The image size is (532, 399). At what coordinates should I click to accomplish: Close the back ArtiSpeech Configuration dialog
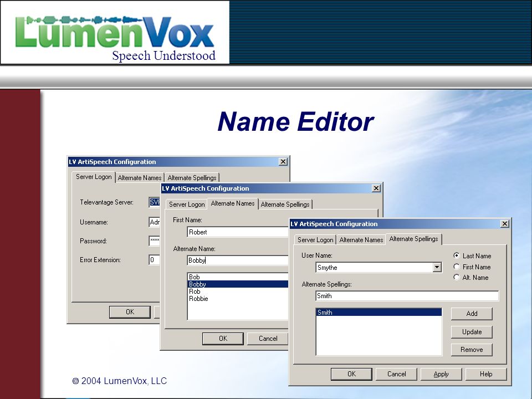[283, 161]
